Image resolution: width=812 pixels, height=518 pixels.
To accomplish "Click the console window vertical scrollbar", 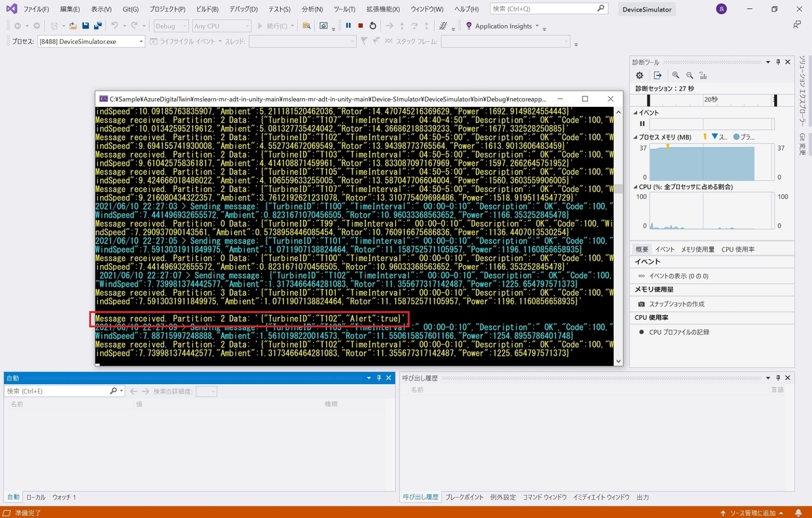I will tap(618, 237).
